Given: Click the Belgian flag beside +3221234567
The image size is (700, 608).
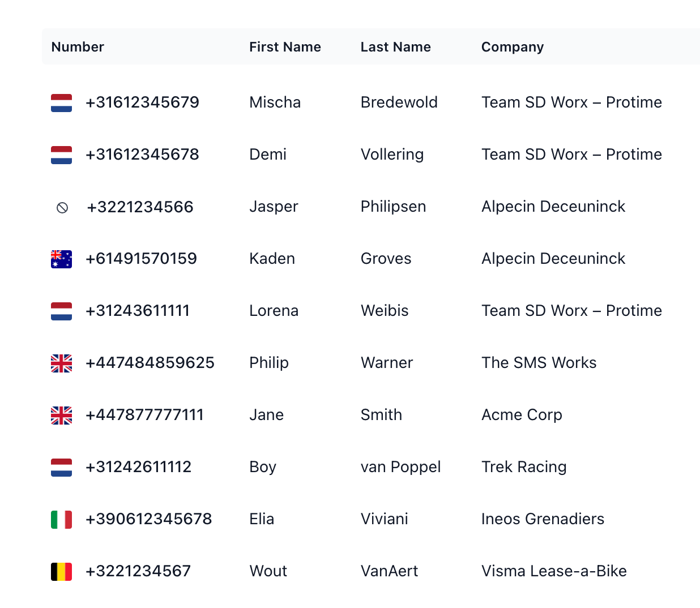Looking at the screenshot, I should (x=61, y=572).
